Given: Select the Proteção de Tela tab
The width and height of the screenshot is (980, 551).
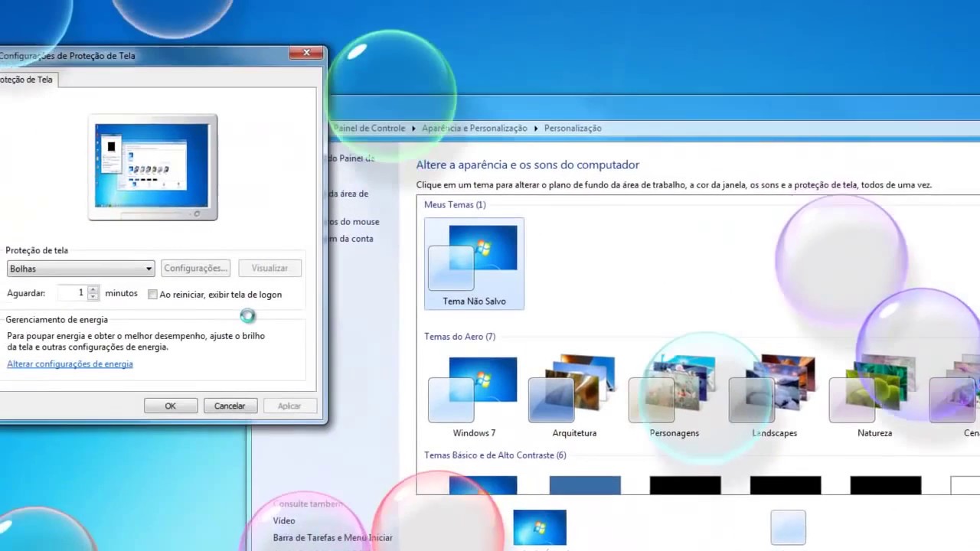Looking at the screenshot, I should [27, 80].
